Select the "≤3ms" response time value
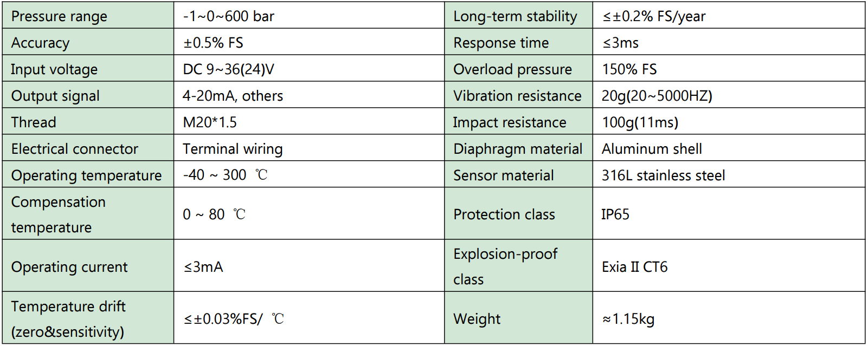The height and width of the screenshot is (346, 868). [x=621, y=43]
